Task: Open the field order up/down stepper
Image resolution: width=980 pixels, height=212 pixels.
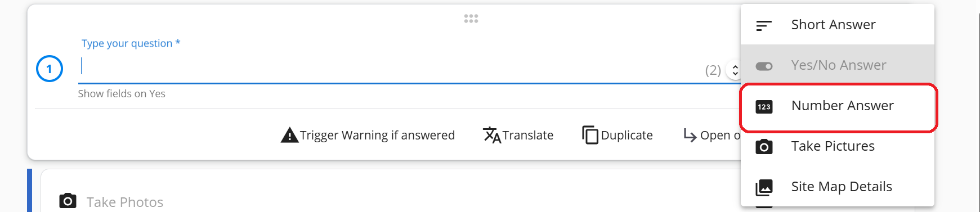Action: coord(735,70)
